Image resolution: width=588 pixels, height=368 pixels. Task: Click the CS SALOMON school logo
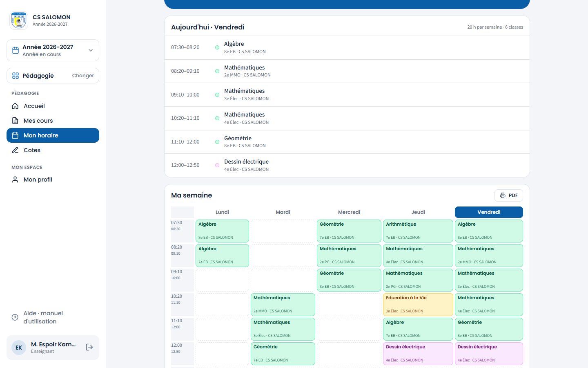[19, 20]
